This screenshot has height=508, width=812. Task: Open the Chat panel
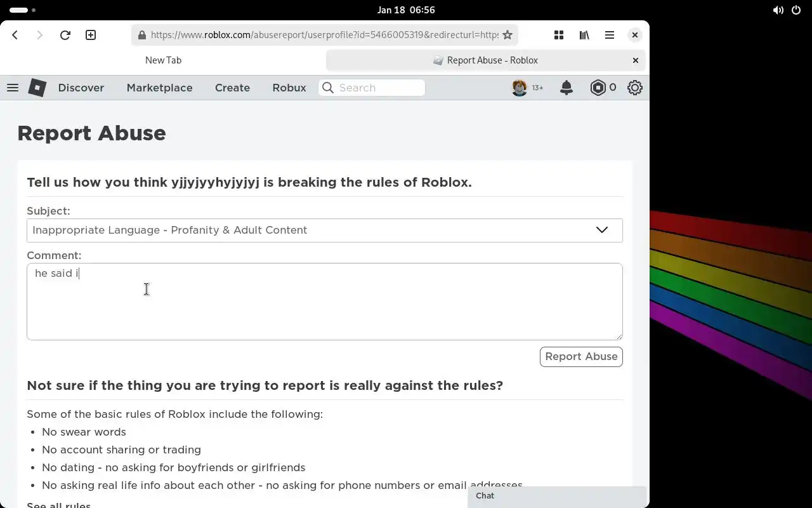pyautogui.click(x=557, y=497)
